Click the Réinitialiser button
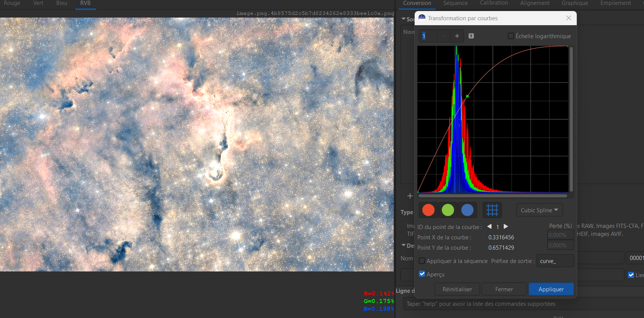 (457, 289)
